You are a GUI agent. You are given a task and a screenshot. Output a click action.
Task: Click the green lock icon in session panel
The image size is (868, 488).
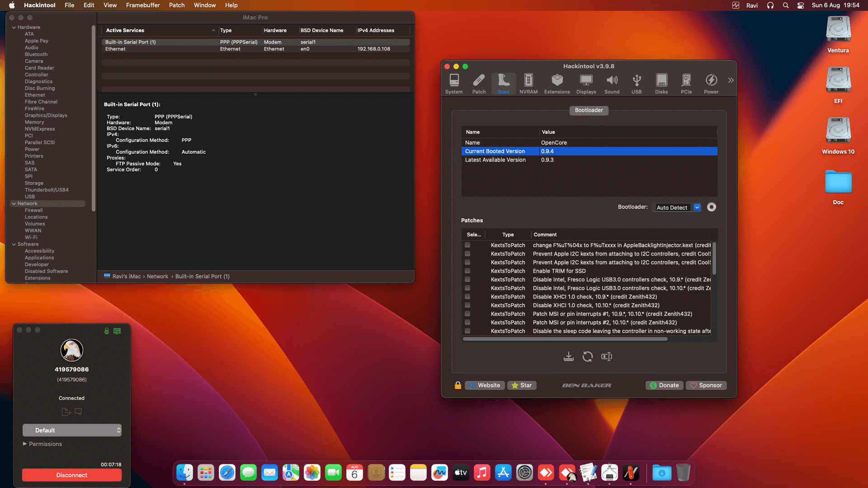coord(107,331)
